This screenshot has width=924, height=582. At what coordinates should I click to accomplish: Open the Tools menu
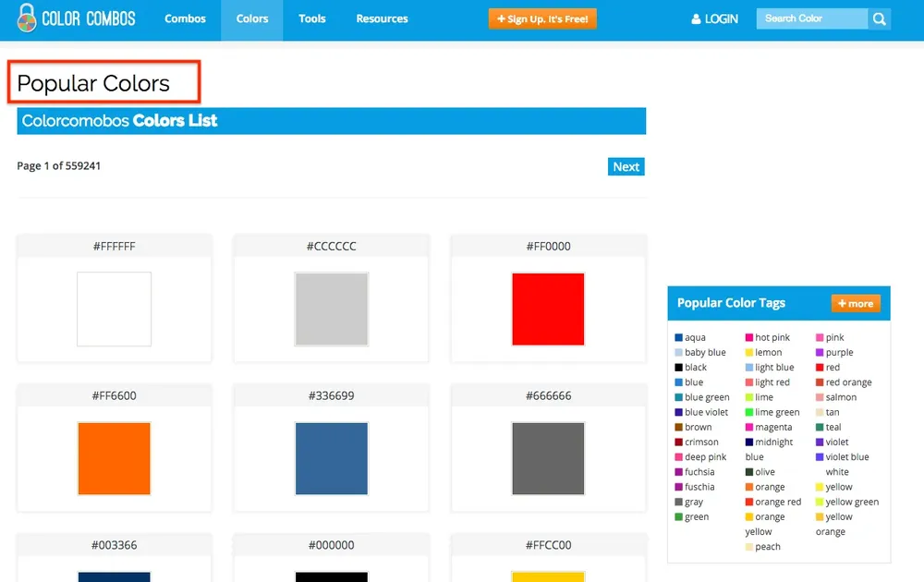(312, 18)
